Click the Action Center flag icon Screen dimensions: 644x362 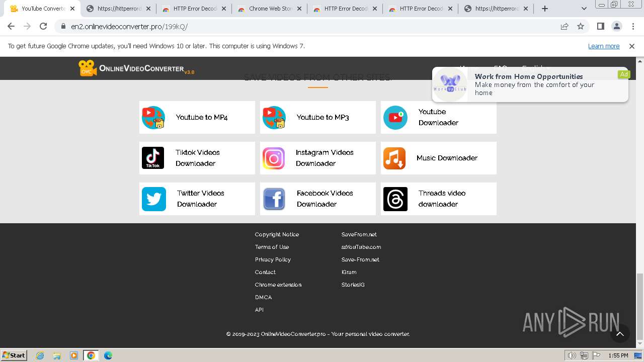pyautogui.click(x=597, y=355)
